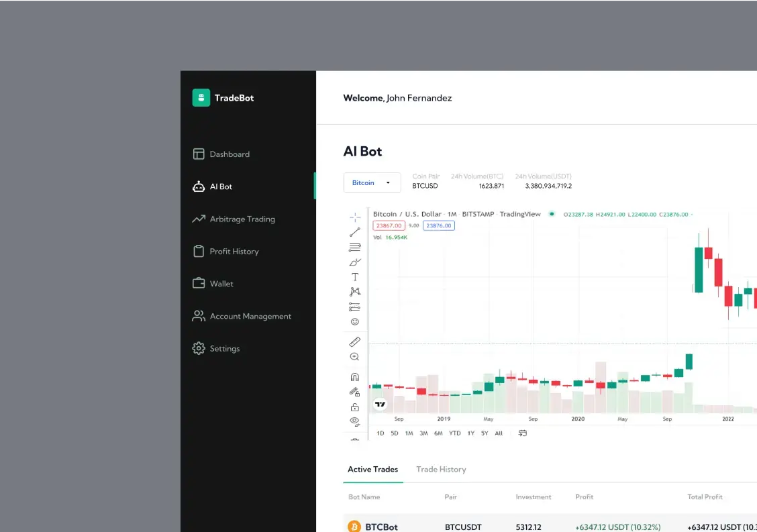Image resolution: width=757 pixels, height=532 pixels.
Task: Open Account Management section
Action: pyautogui.click(x=242, y=316)
